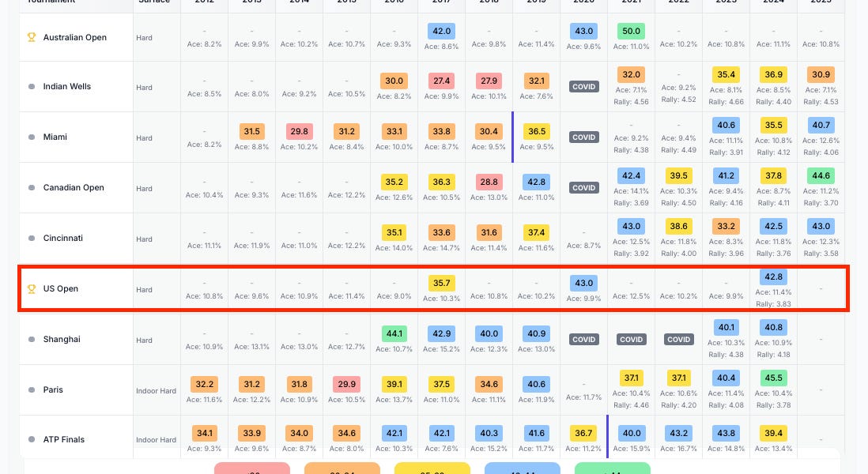Click the 27.4 pink badge in Indian Wells row
This screenshot has height=474, width=868.
pyautogui.click(x=441, y=81)
